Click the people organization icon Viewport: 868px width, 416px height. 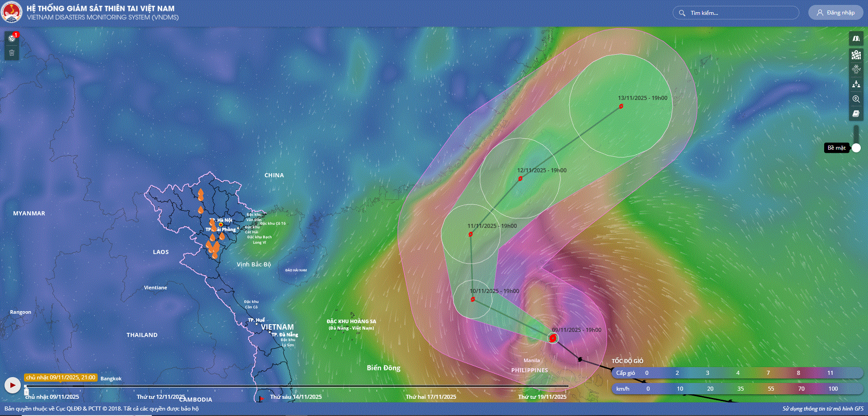[856, 84]
